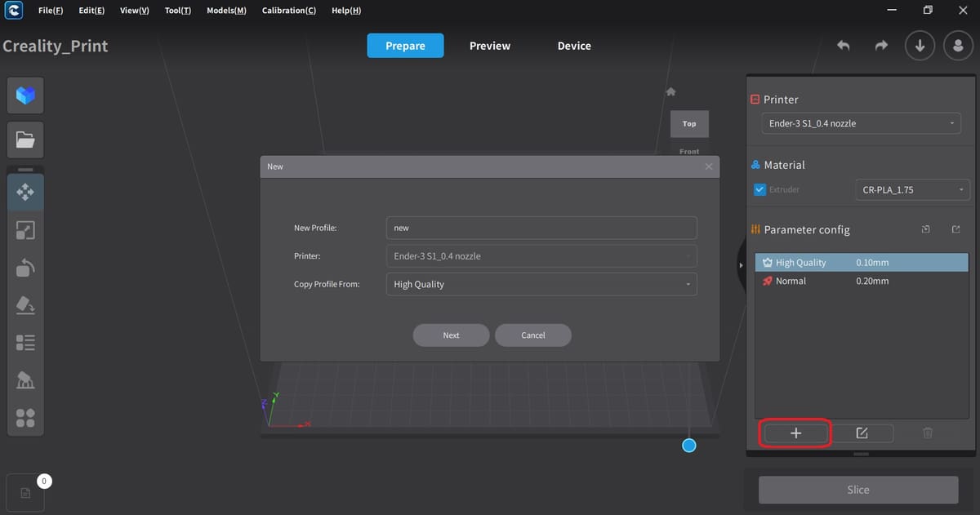Viewport: 980px width, 515px height.
Task: Open disabled Printer dropdown in New dialog
Action: (541, 255)
